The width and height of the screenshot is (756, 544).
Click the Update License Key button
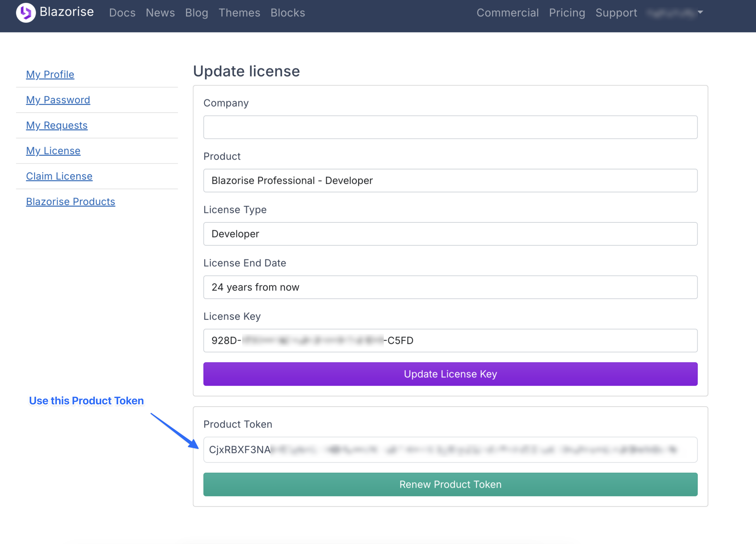coord(450,374)
